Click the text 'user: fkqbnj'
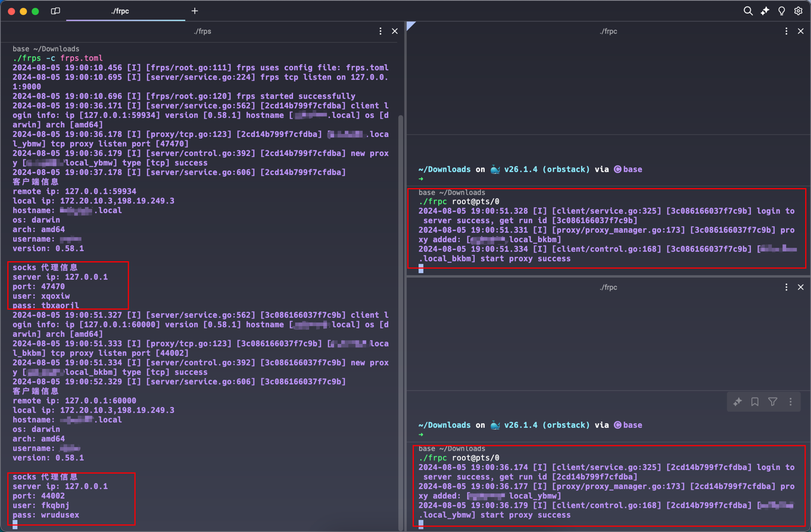 (41, 505)
